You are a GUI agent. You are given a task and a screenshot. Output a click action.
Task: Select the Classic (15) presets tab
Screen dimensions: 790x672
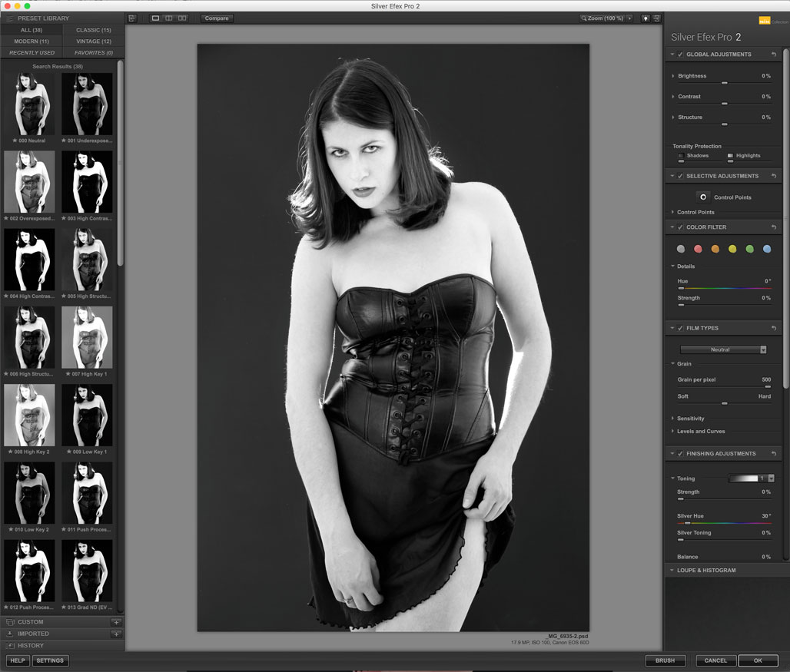(93, 30)
